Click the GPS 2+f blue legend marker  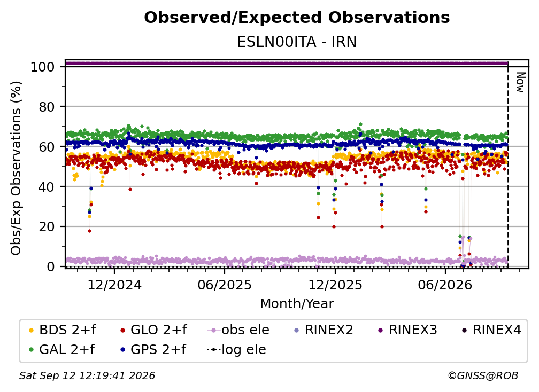click(123, 350)
